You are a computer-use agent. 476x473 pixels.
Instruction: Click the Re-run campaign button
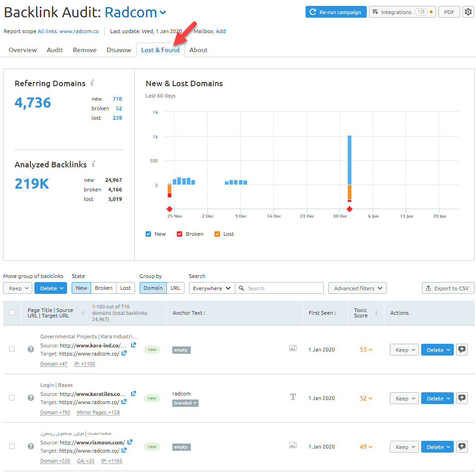point(335,12)
